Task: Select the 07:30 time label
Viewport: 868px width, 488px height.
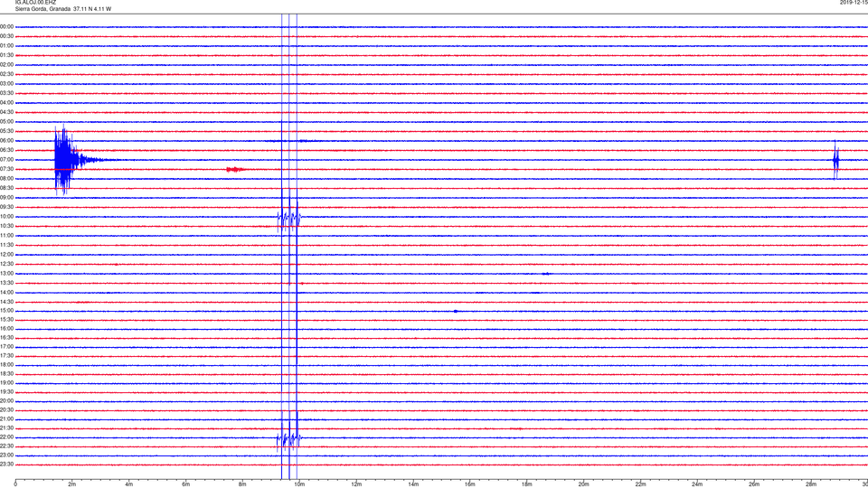Action: point(6,169)
